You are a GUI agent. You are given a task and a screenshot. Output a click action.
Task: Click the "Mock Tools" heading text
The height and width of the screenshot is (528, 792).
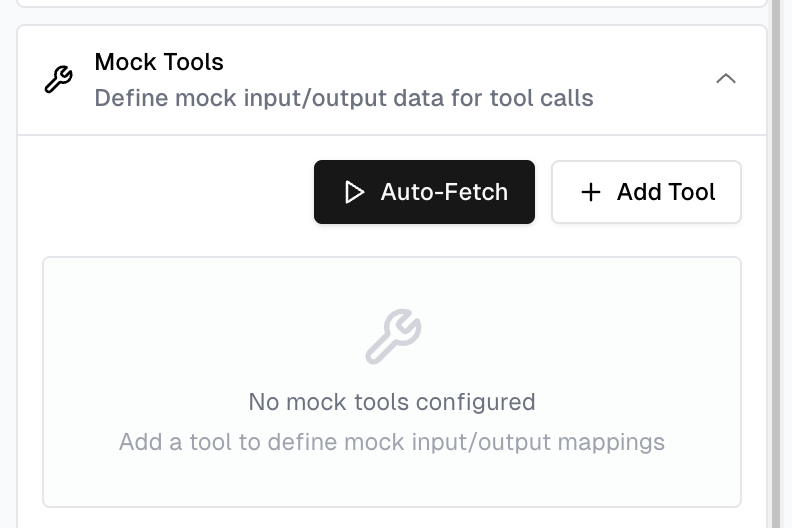[159, 62]
